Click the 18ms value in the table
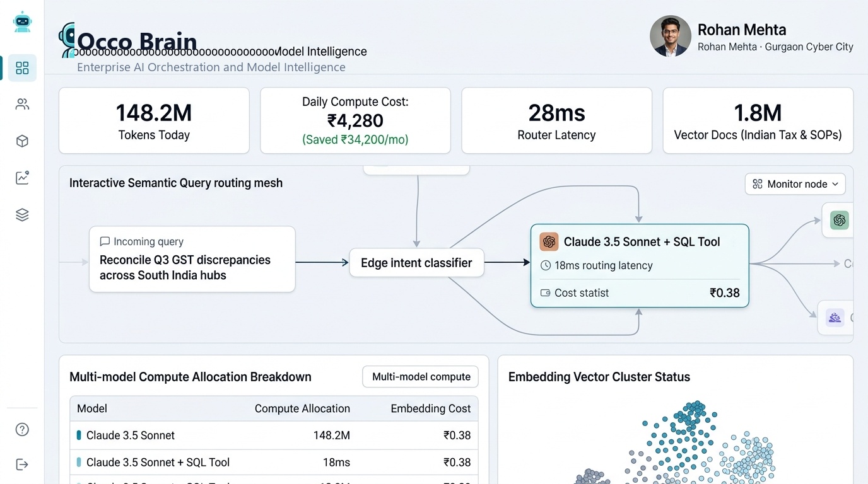Viewport: 868px width, 484px height. (x=336, y=463)
